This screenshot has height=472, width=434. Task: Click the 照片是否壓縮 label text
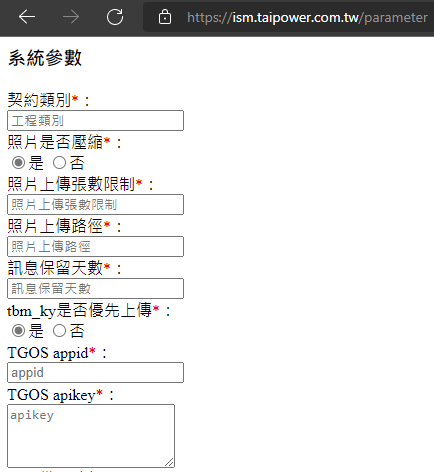[55, 142]
